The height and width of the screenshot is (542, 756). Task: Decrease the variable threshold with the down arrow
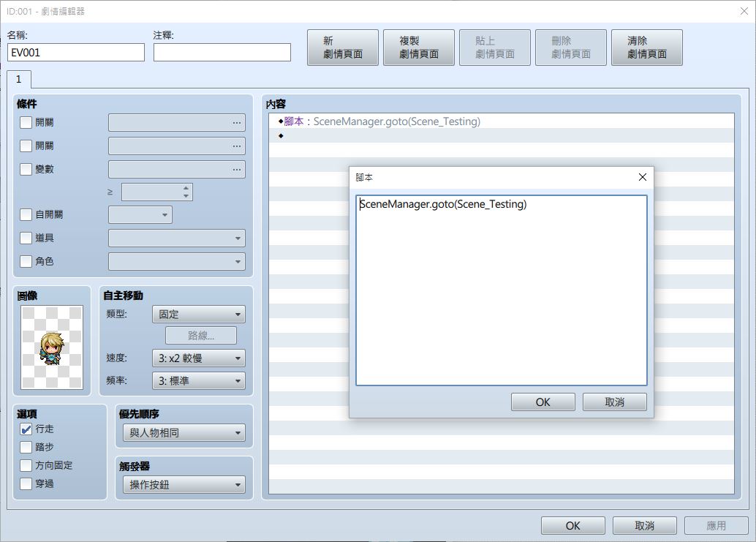[x=186, y=196]
